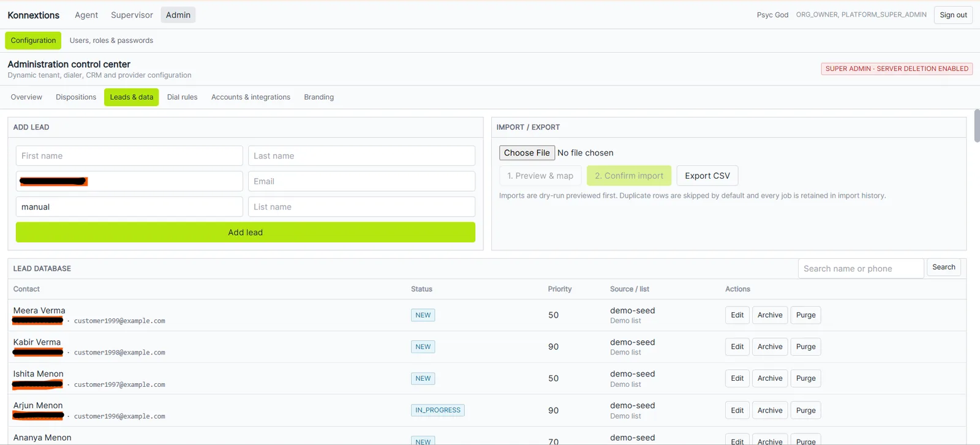
Task: Switch to the Agent view
Action: coord(86,15)
